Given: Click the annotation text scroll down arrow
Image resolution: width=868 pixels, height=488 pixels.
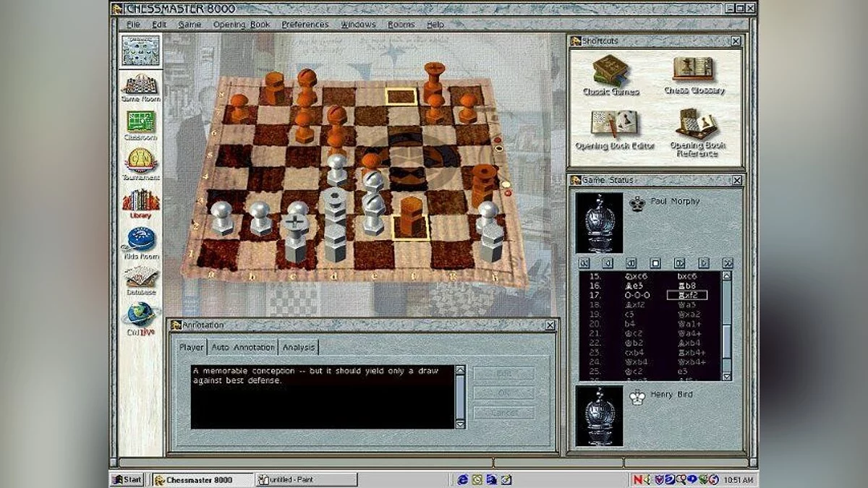Looking at the screenshot, I should (x=460, y=424).
